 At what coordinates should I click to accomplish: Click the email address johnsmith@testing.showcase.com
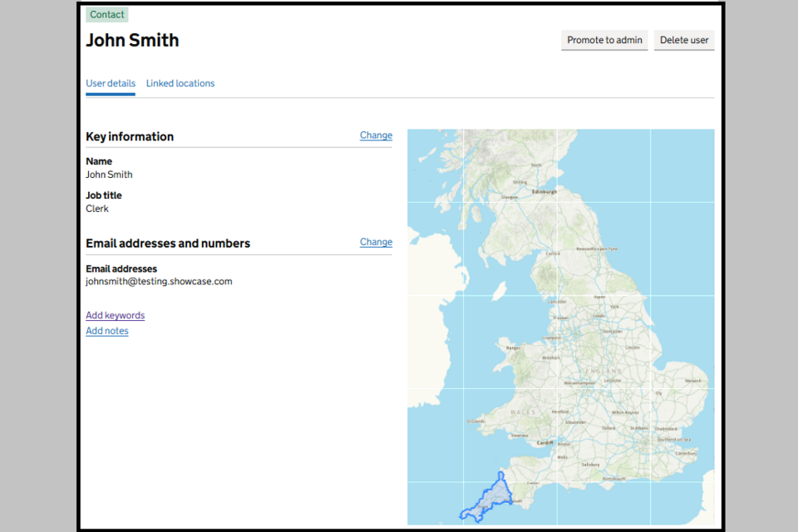pos(159,281)
